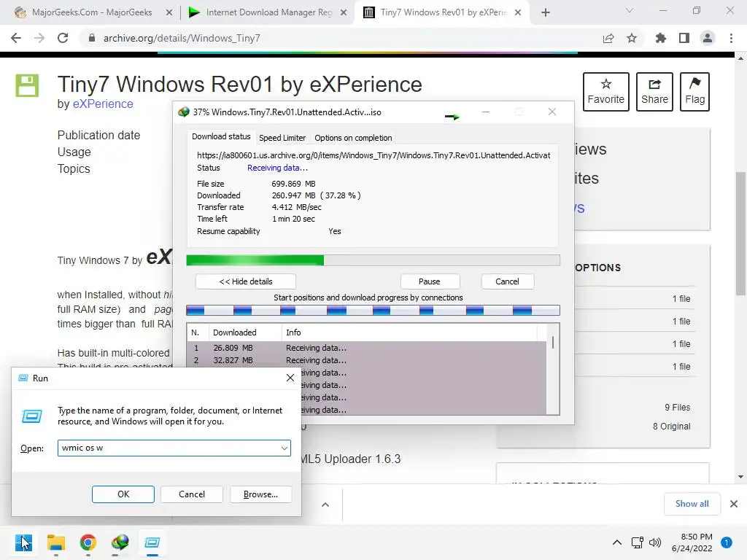The height and width of the screenshot is (560, 747).
Task: Select connection row 1 with 26.809 MB
Action: point(367,348)
